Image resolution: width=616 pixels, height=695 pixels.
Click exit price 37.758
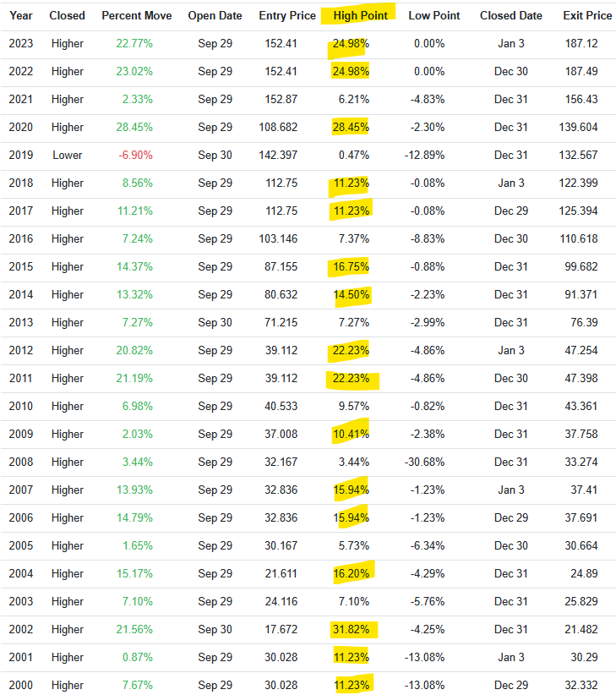click(581, 435)
